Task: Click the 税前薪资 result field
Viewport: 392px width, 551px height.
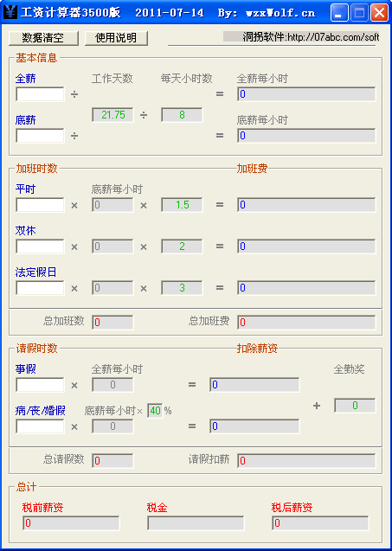Action: [71, 522]
